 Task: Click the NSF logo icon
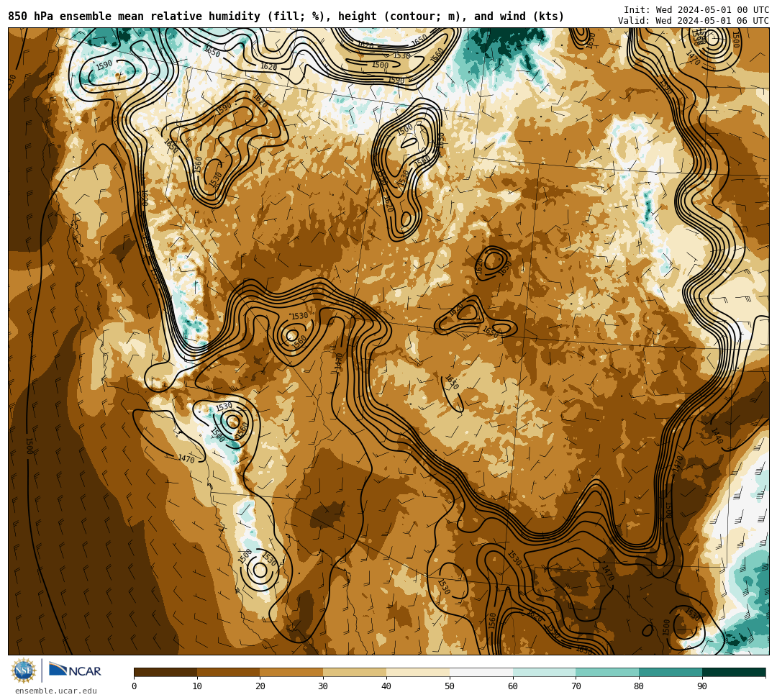pyautogui.click(x=24, y=671)
